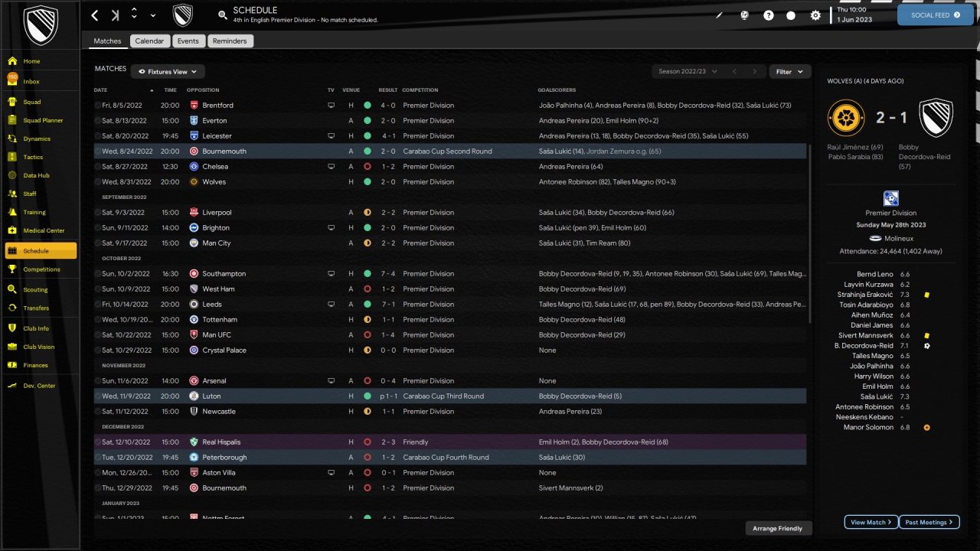Go to the next season arrow
The image size is (980, 551).
click(754, 72)
